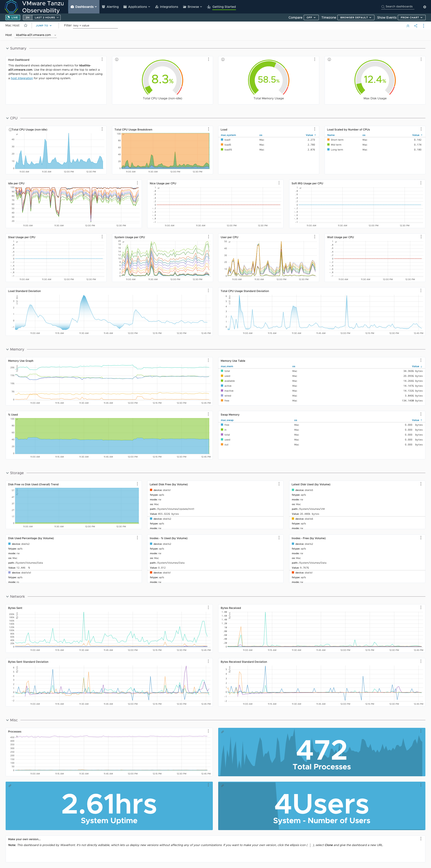Image resolution: width=431 pixels, height=868 pixels.
Task: Open Memory Use Table ellipsis menu
Action: (421, 360)
